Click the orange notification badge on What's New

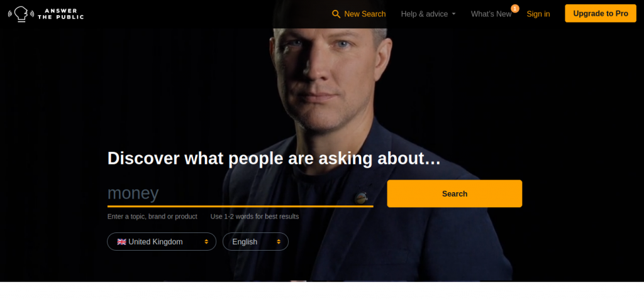coord(514,8)
